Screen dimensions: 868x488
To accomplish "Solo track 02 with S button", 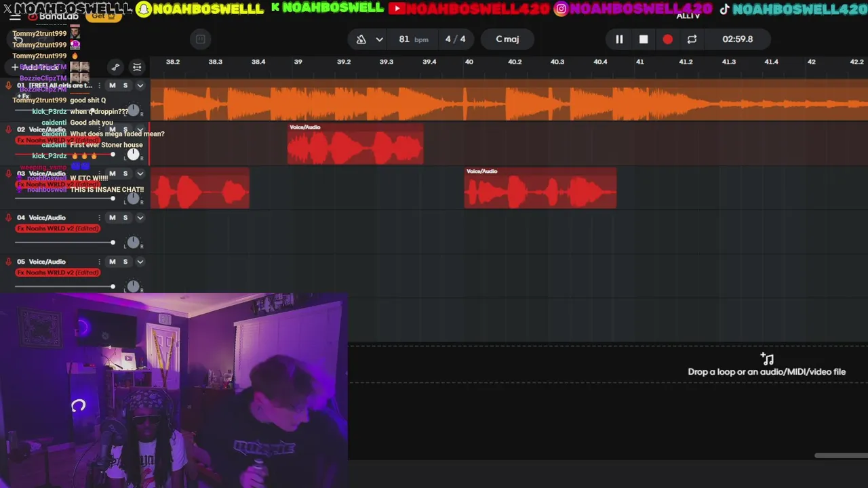I will 125,129.
